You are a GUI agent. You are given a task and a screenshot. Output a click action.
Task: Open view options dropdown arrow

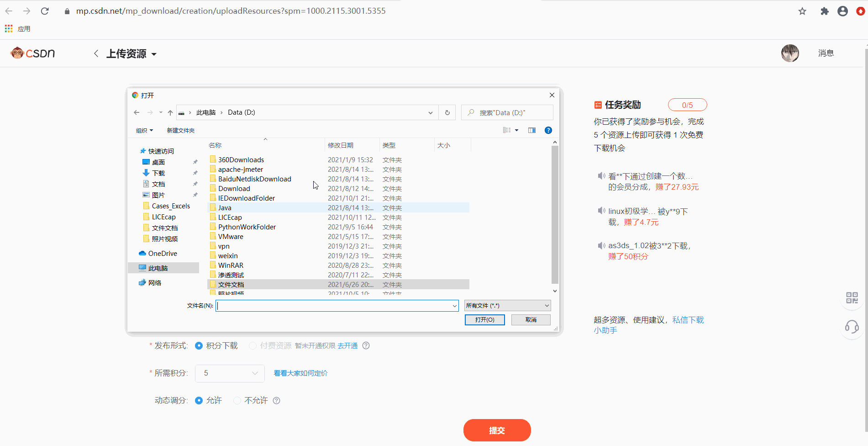tap(517, 130)
